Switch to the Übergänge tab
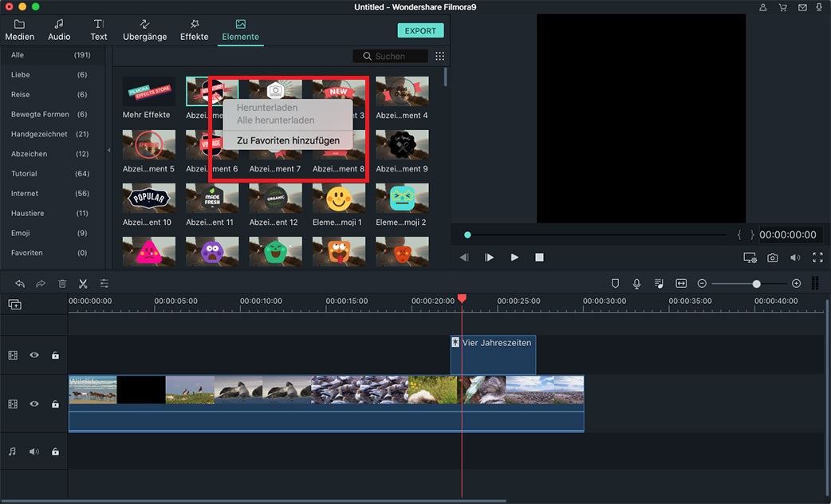The image size is (831, 504). click(x=144, y=30)
